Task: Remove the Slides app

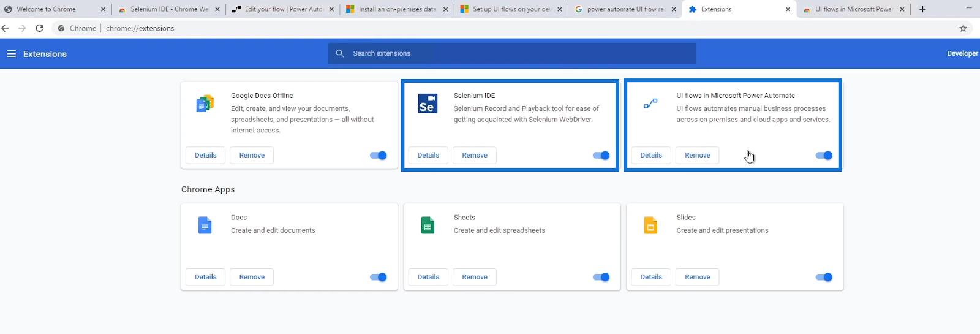Action: coord(698,277)
